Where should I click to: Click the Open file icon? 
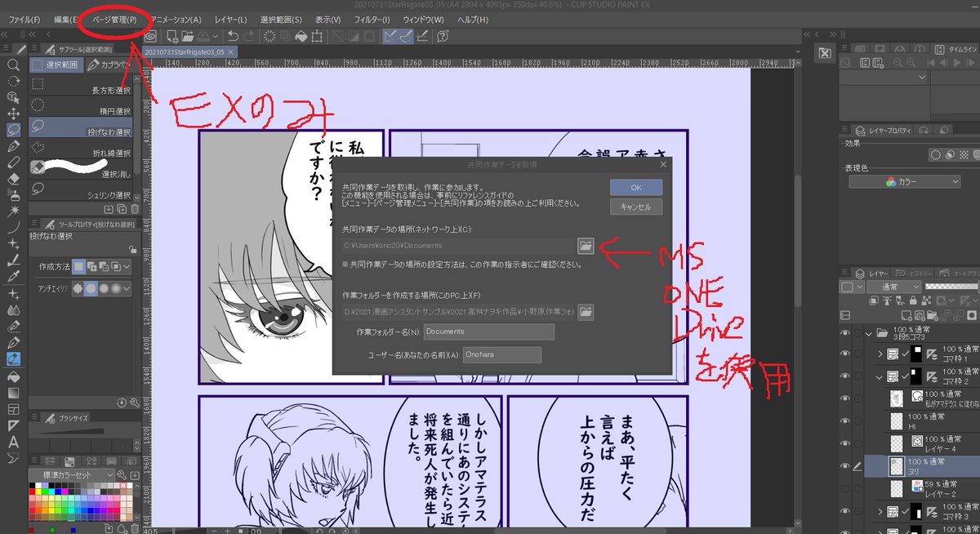(188, 37)
